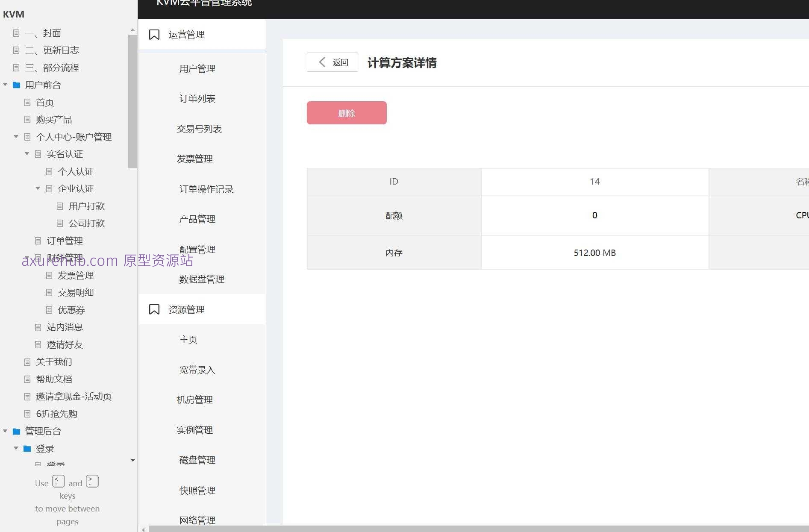
Task: Click the page icon next to 优惠券
Action: 49,310
